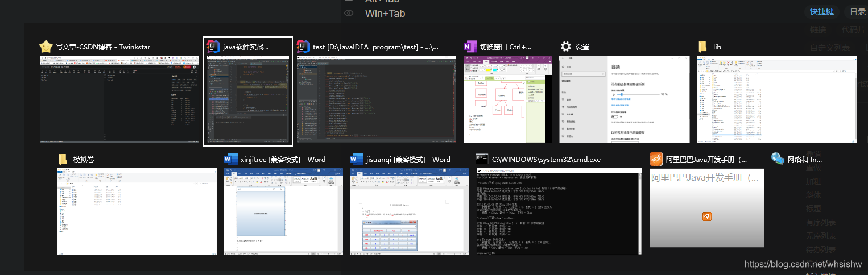Viewport: 868px width, 275px height.
Task: Open the 'jisuanqi' Word document preview
Action: (409, 211)
